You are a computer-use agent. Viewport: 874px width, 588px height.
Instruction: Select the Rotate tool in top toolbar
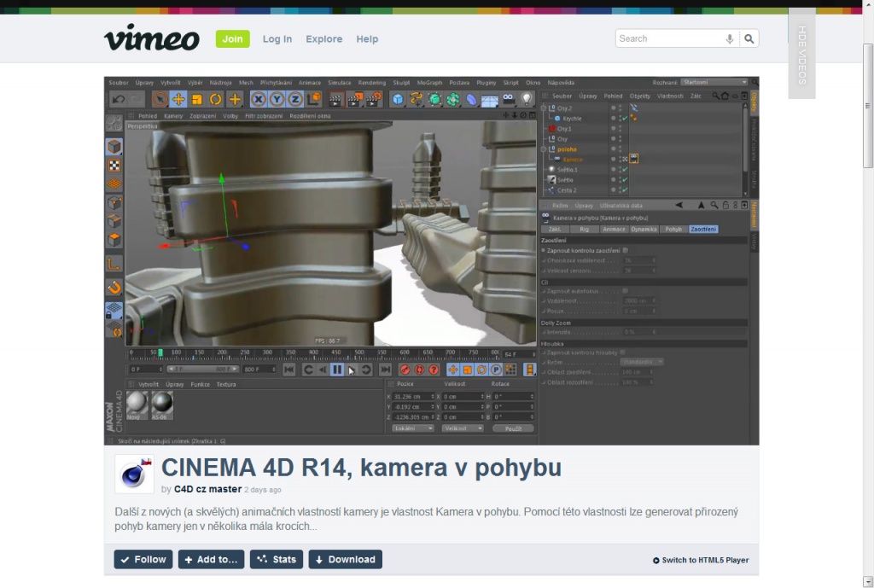[215, 100]
